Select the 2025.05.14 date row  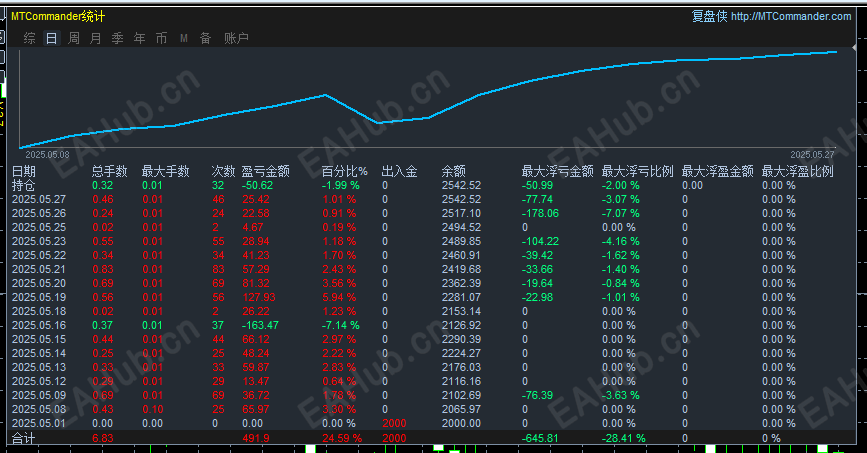39,353
